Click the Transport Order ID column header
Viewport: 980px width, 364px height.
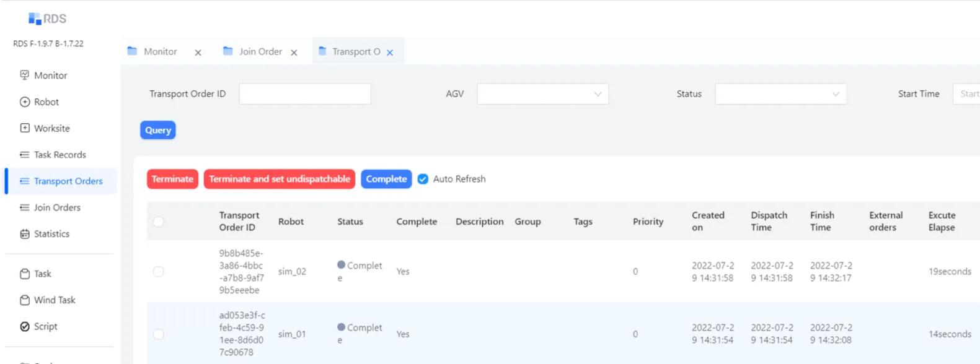coord(239,222)
